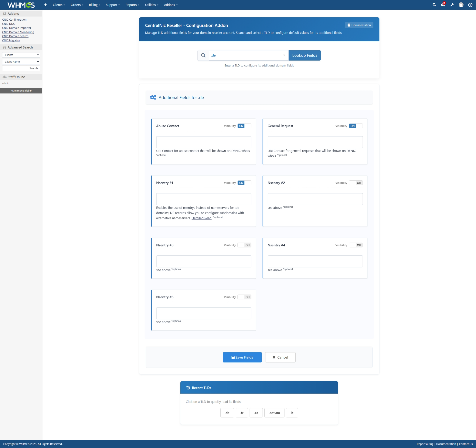This screenshot has width=476, height=448.
Task: Open CNIC Configuration sidebar link
Action: (14, 20)
